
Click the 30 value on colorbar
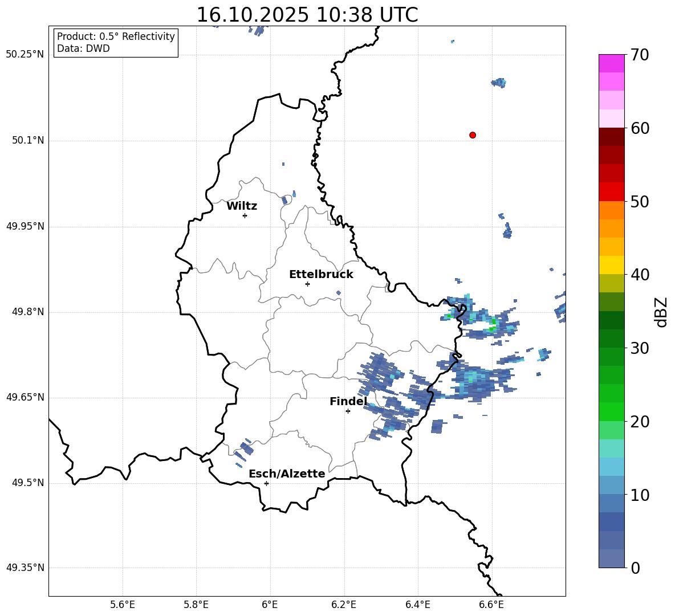(x=640, y=348)
